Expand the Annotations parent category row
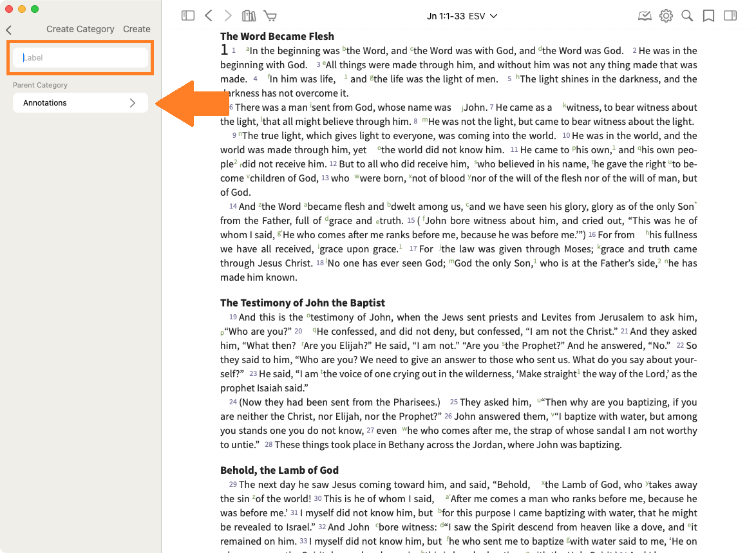 tap(80, 103)
